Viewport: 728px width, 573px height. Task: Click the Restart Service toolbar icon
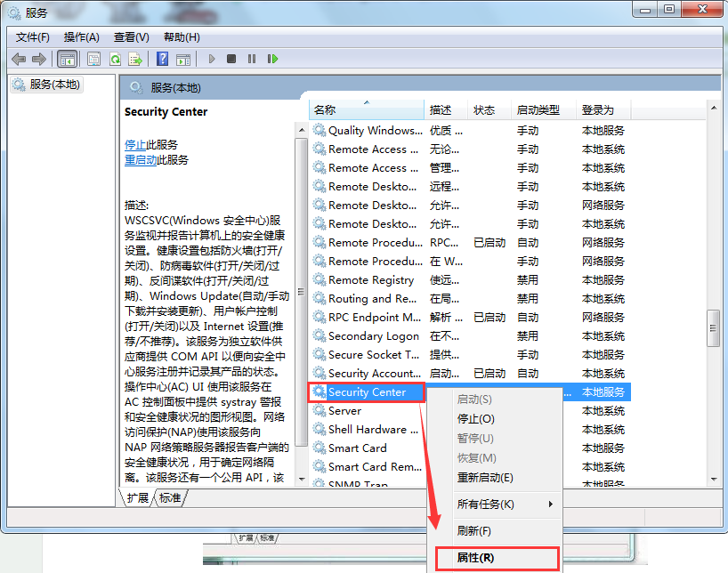pos(272,59)
